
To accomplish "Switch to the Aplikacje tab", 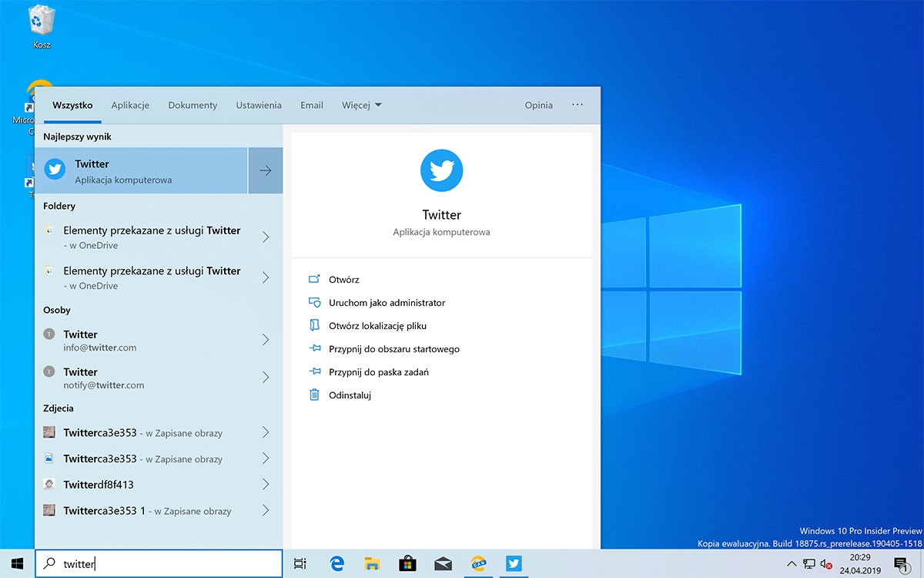I will [130, 106].
